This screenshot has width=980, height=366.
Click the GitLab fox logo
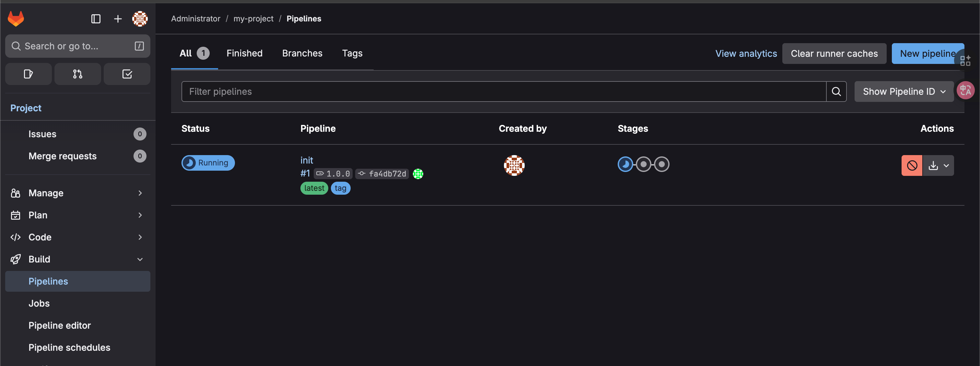[x=16, y=19]
